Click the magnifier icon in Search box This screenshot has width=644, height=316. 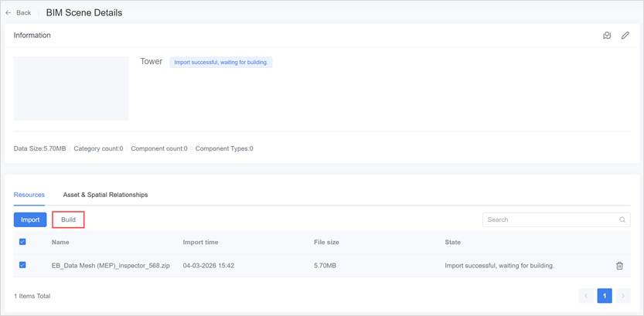point(622,220)
